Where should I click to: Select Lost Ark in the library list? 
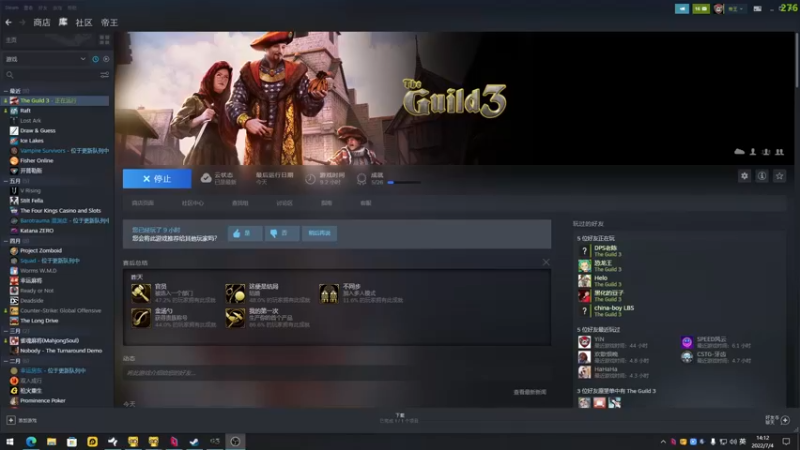tap(31, 121)
